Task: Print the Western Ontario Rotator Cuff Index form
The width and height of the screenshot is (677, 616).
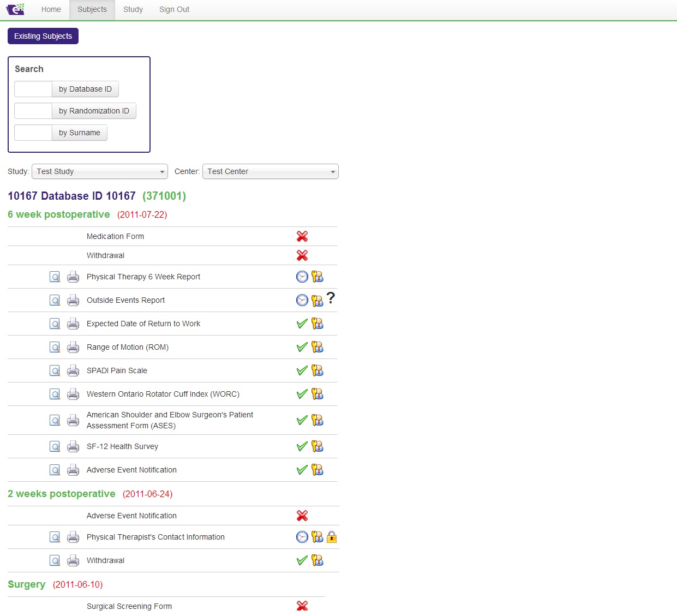Action: (x=73, y=394)
